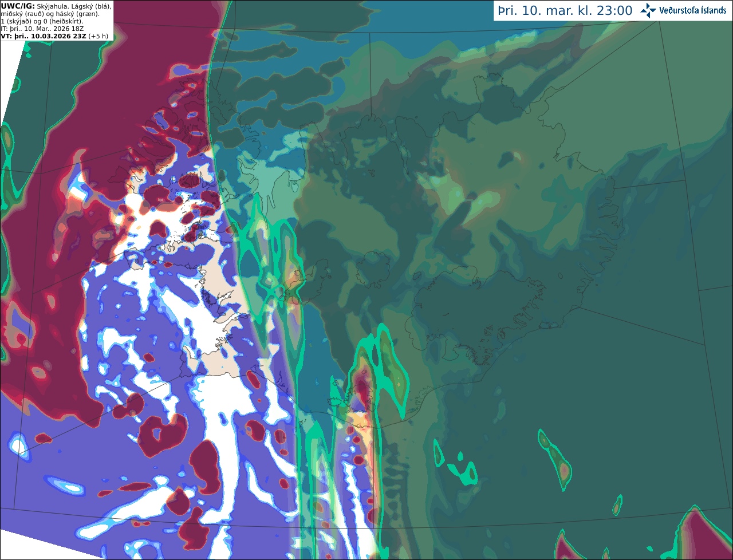Click the 'IT: þri.. 10. Mar.. 2026 18Z' line
Image resolution: width=733 pixels, height=560 pixels.
pyautogui.click(x=43, y=29)
